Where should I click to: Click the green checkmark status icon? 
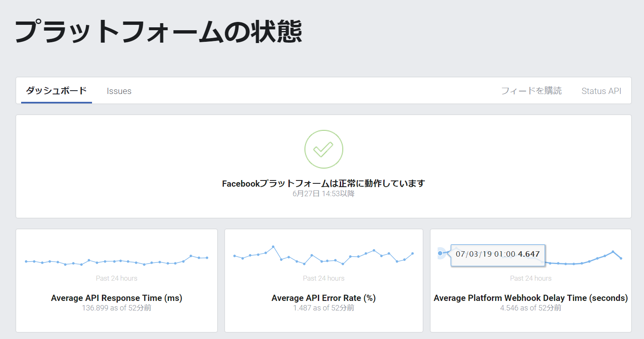324,149
